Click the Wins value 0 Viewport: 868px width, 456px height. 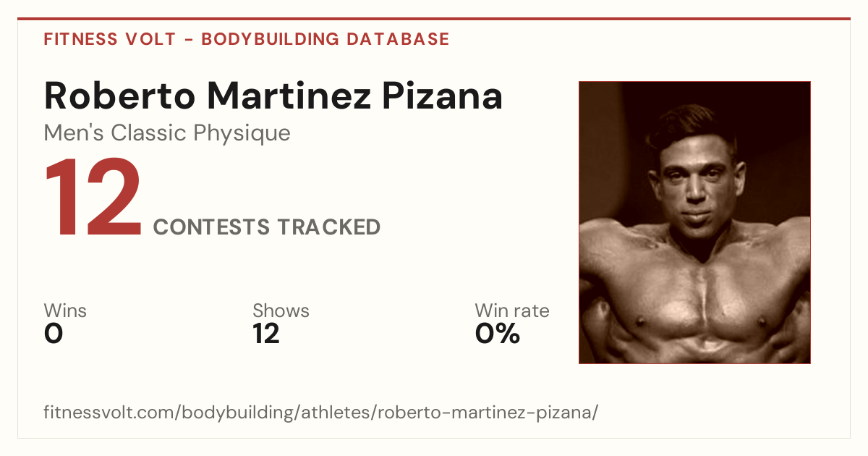tap(54, 334)
